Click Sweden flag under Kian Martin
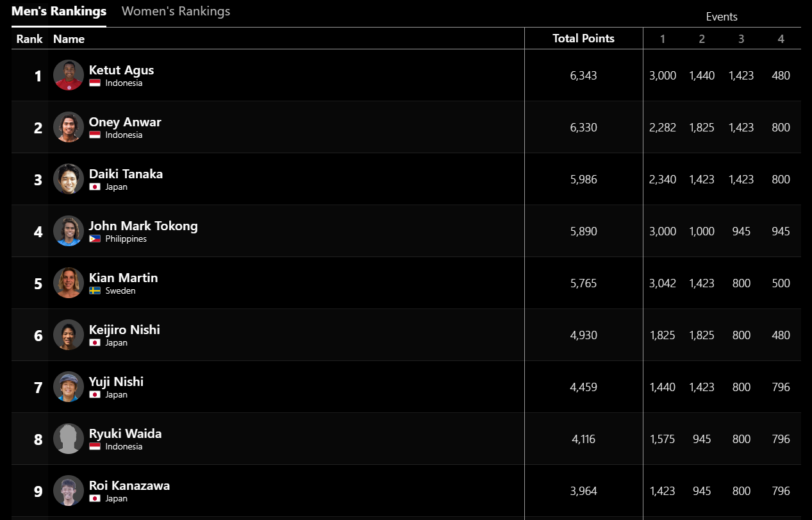This screenshot has height=520, width=812. (95, 290)
